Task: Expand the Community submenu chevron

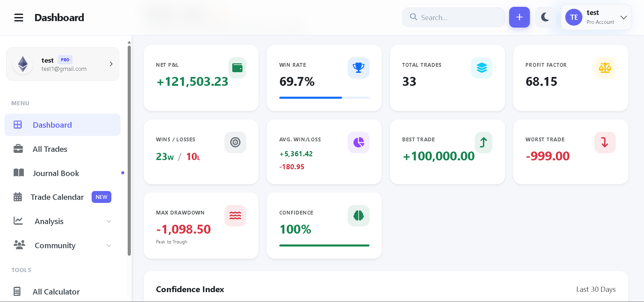Action: 109,245
